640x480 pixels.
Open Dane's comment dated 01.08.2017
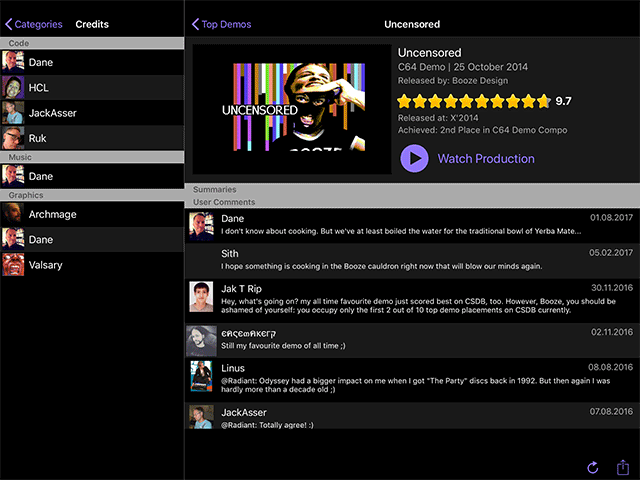click(412, 226)
